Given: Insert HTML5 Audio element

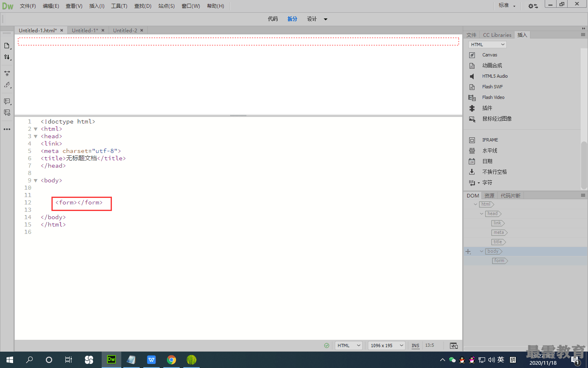Looking at the screenshot, I should [x=495, y=76].
